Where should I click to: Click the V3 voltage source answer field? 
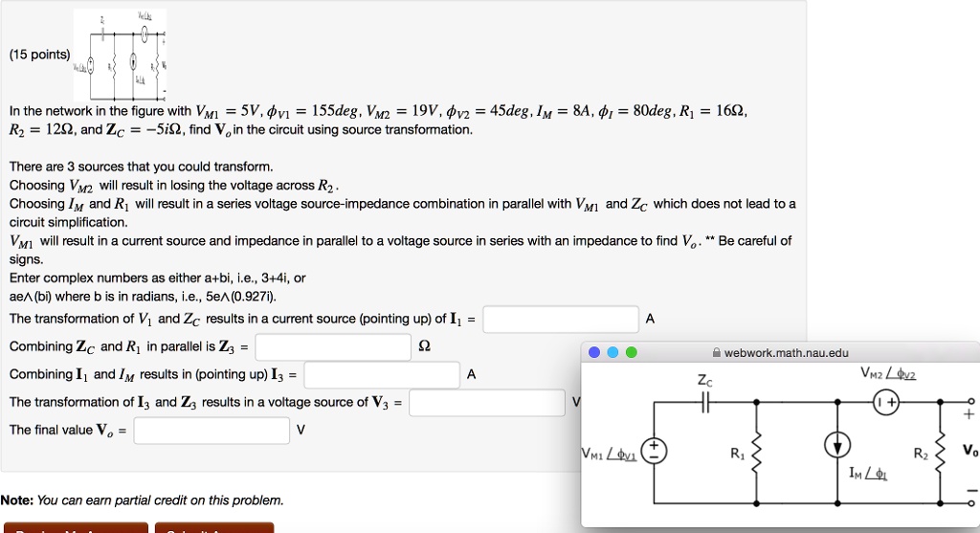(487, 403)
